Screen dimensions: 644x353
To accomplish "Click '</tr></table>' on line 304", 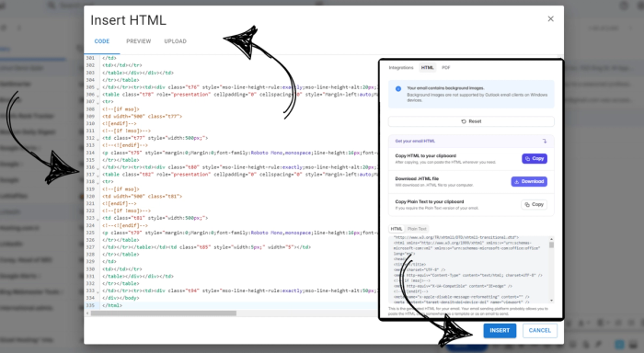I will click(x=121, y=80).
